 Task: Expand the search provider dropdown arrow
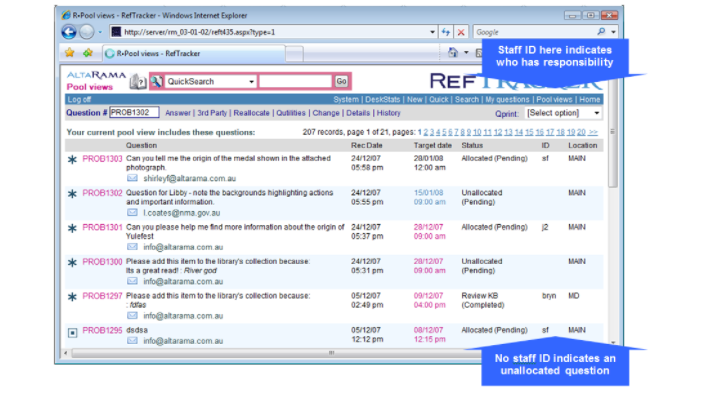(x=613, y=32)
